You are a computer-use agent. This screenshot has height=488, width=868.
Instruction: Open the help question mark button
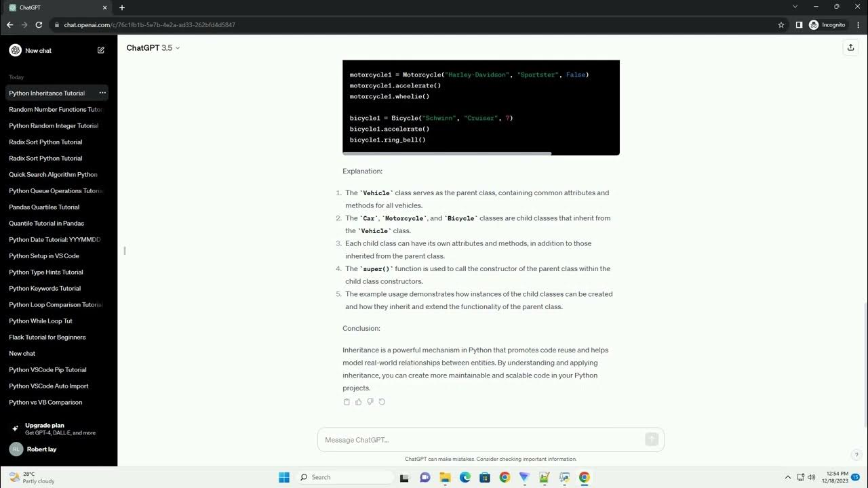(856, 455)
